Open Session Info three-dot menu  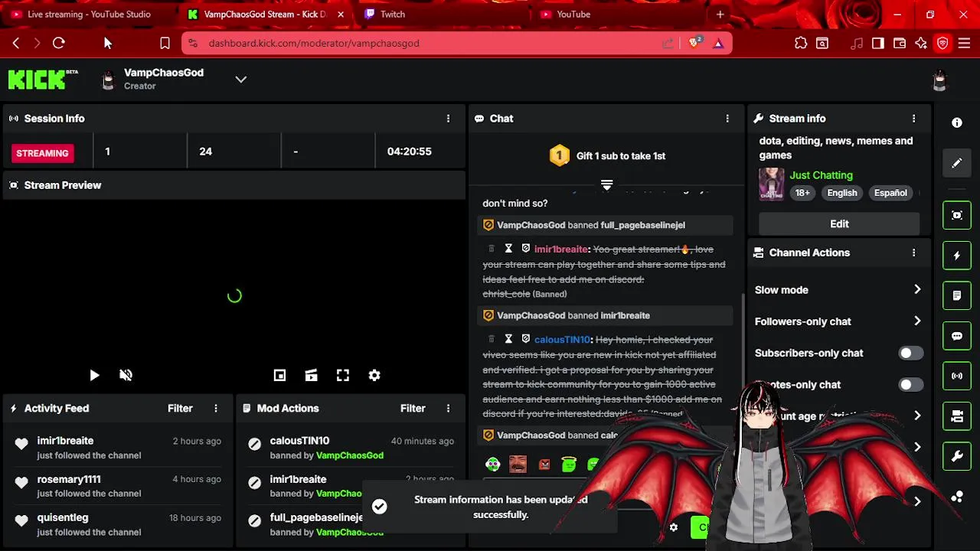(448, 119)
